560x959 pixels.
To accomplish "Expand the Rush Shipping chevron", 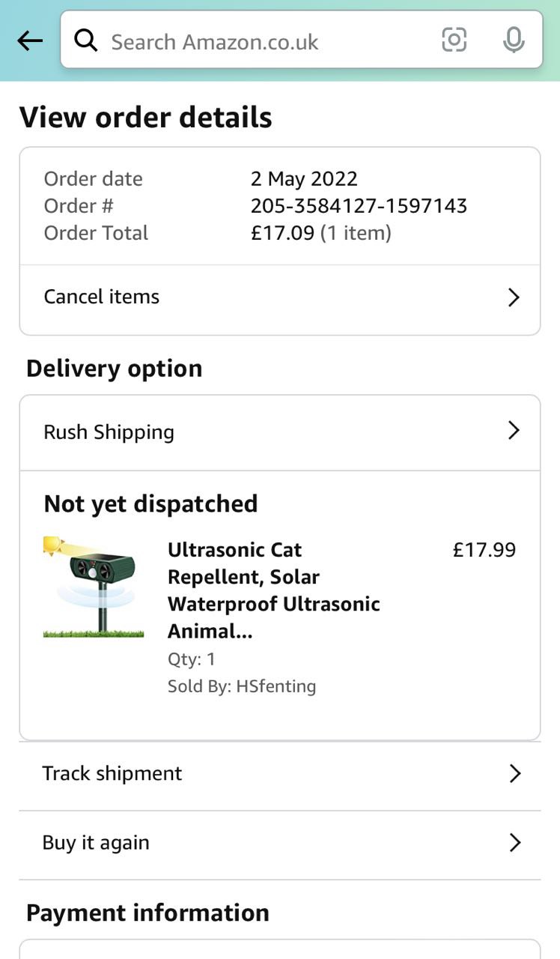I will [x=514, y=431].
